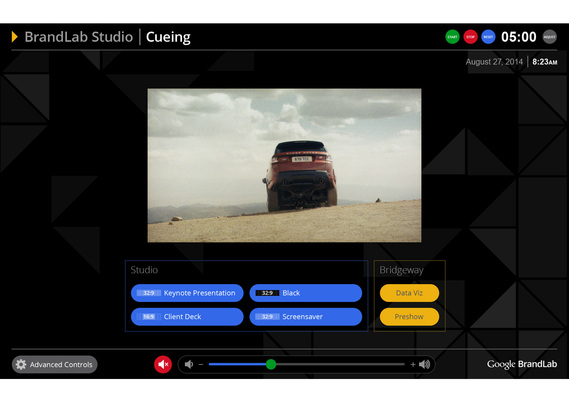Select the Client Deck source
The image size is (569, 399).
[x=187, y=317]
